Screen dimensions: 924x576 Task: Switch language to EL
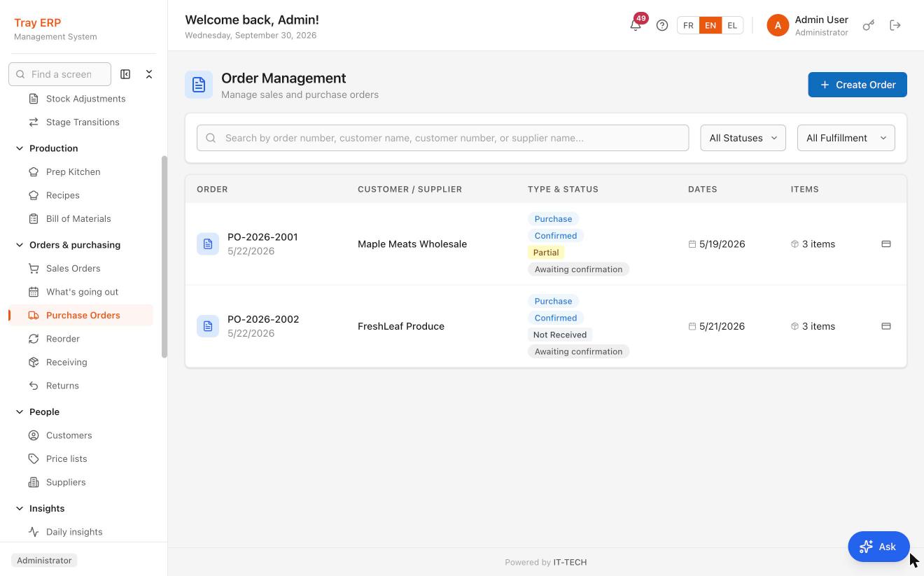click(732, 25)
